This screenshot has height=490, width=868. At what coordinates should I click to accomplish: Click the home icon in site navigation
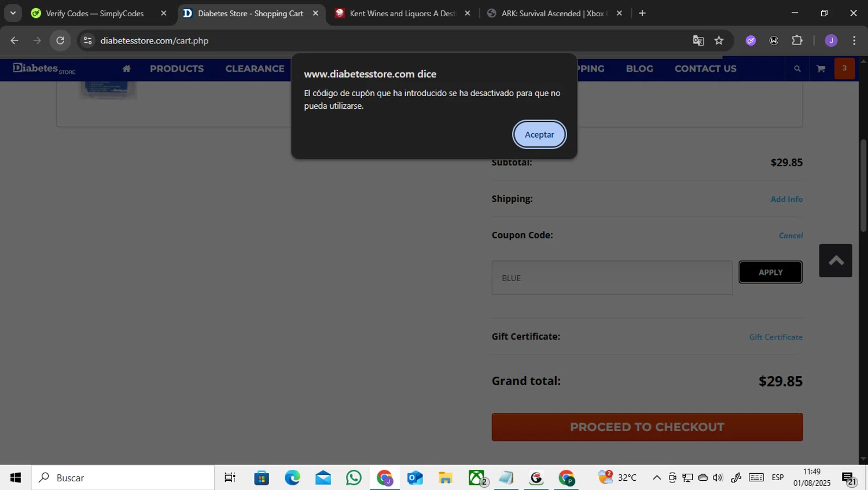point(127,68)
